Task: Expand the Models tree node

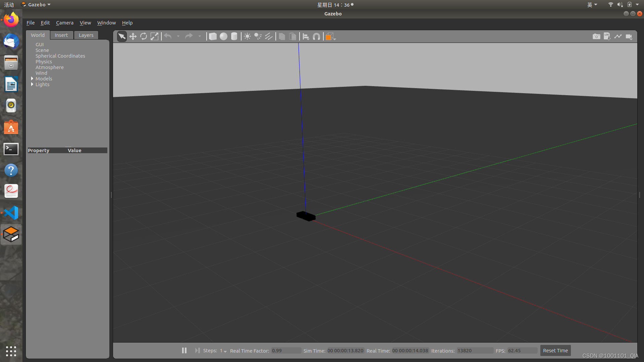Action: tap(32, 78)
